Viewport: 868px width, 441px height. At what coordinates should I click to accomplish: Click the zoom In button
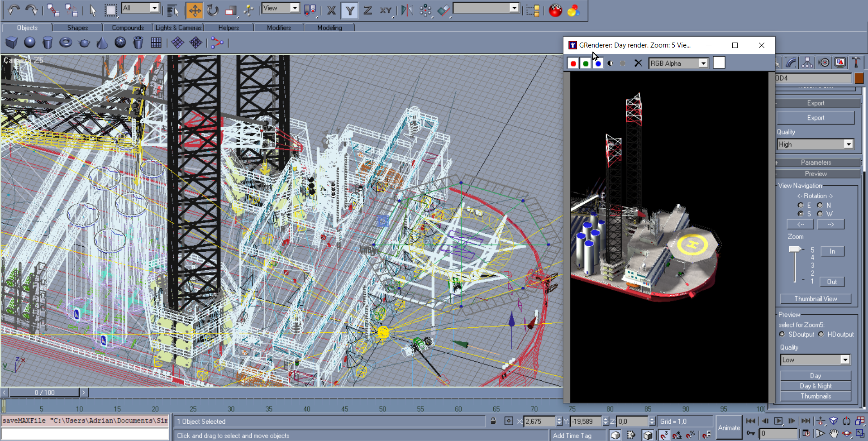[832, 251]
